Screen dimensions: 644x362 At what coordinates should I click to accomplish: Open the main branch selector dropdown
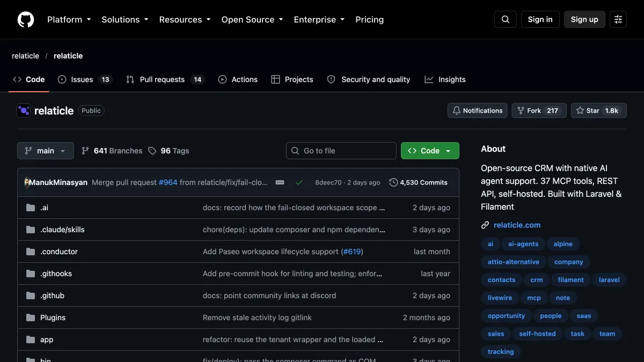(x=46, y=151)
